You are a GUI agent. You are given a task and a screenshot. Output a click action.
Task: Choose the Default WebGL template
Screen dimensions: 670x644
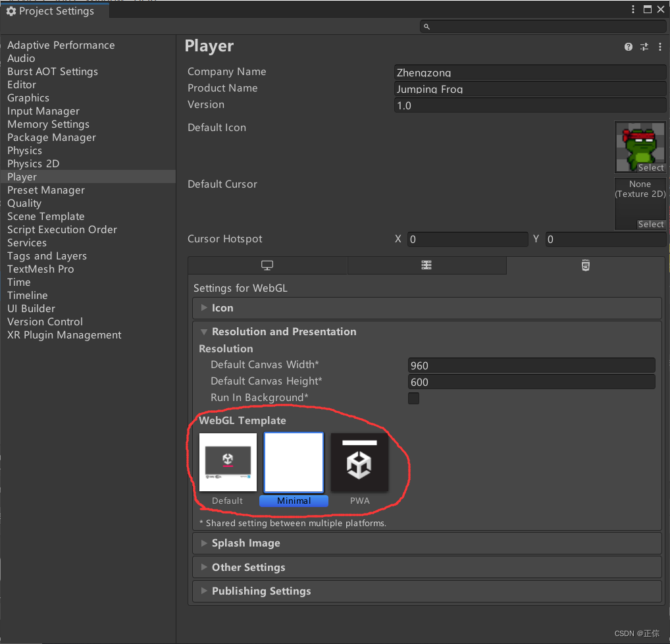point(228,462)
